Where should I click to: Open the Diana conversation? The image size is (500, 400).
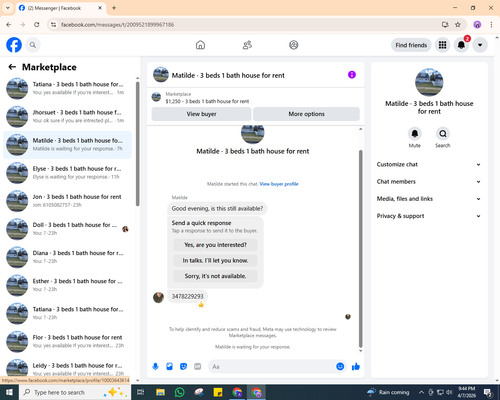pyautogui.click(x=67, y=257)
